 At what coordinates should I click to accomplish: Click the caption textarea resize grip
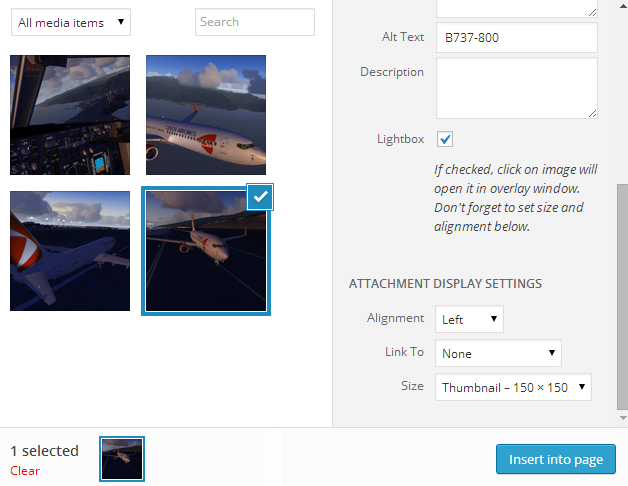coord(592,13)
